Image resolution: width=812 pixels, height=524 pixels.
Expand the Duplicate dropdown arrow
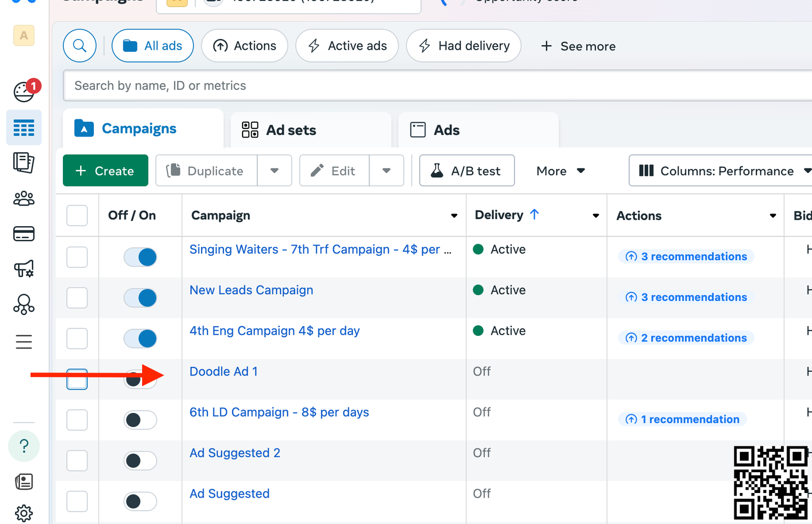(x=275, y=171)
